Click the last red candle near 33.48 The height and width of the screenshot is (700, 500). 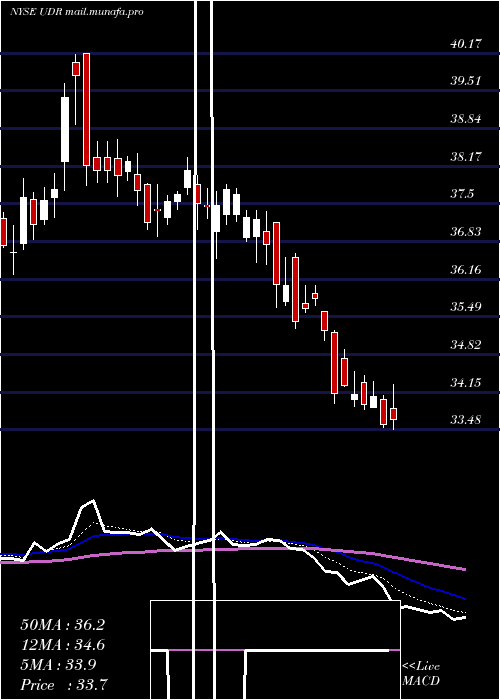click(x=393, y=413)
